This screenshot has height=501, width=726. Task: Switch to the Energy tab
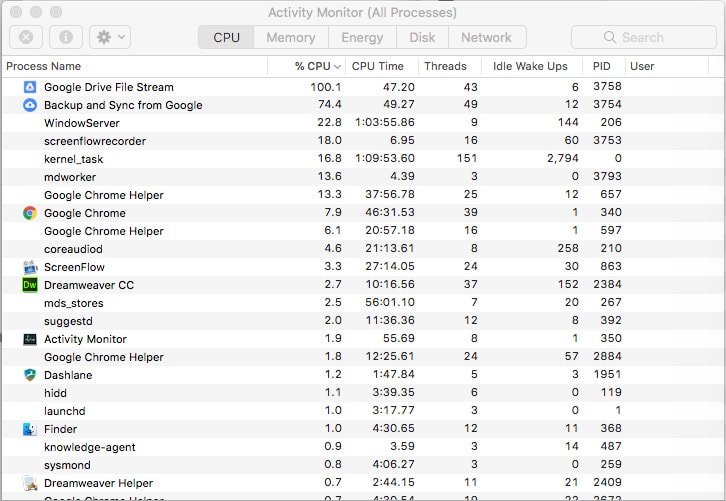[362, 37]
